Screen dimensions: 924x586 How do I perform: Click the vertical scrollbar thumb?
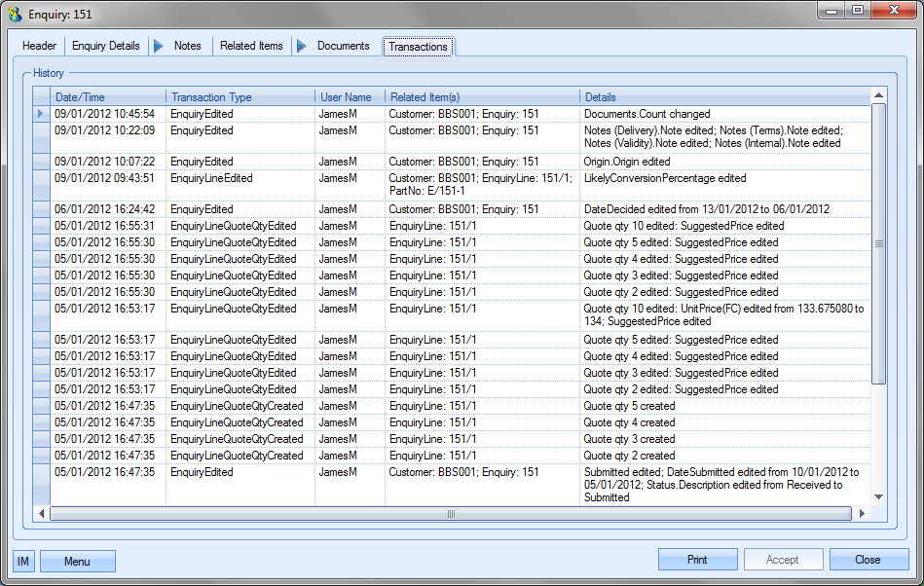pos(878,243)
